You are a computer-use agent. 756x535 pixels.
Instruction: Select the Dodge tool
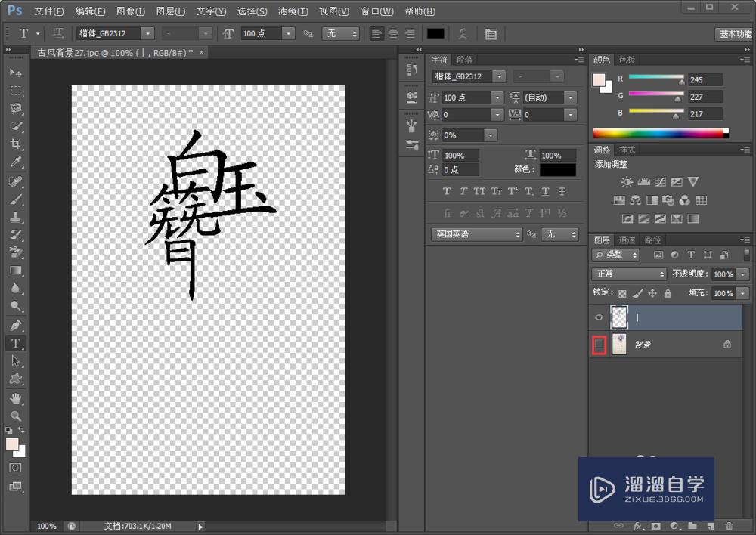pos(15,306)
